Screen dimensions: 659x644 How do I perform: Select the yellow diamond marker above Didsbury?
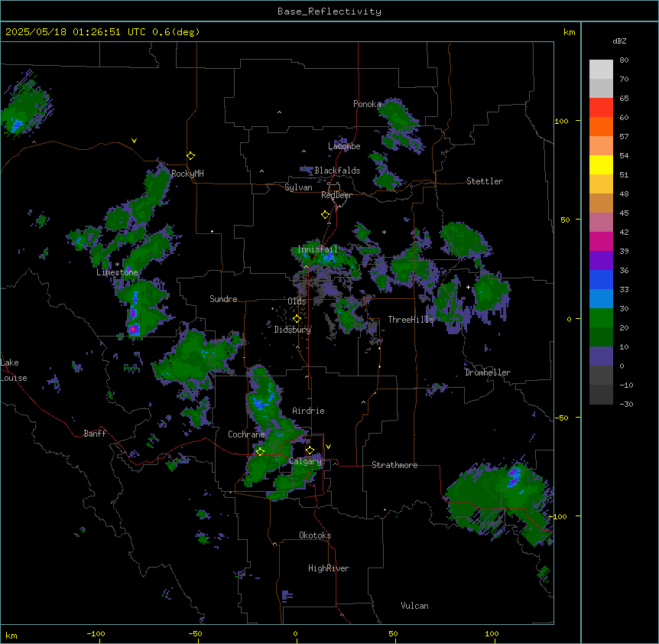(297, 319)
